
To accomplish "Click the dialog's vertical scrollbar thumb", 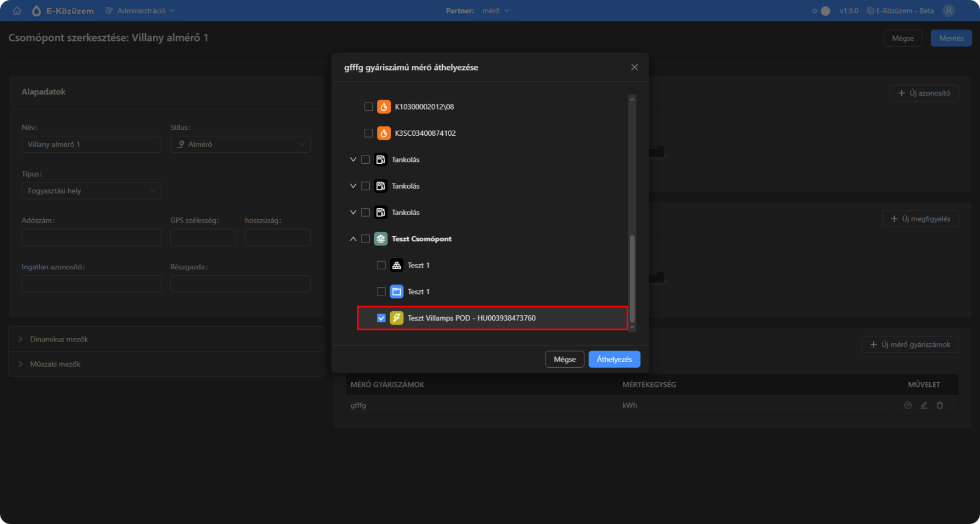I will coord(632,279).
